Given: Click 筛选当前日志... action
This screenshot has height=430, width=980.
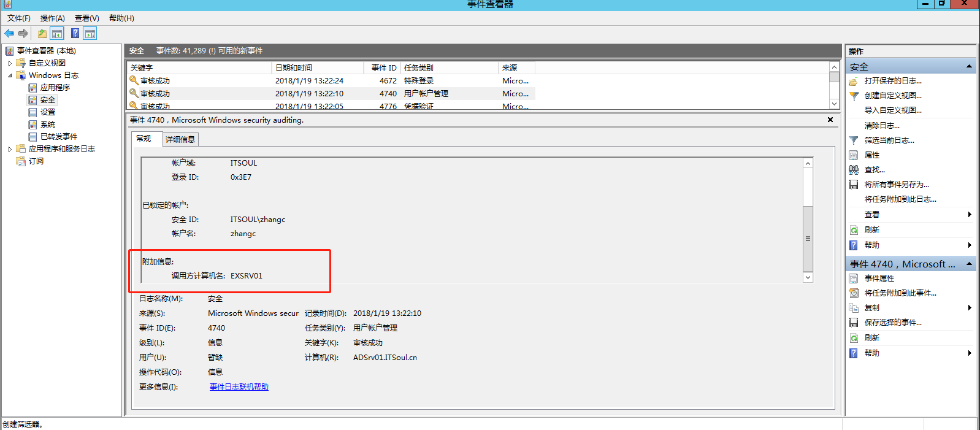Looking at the screenshot, I should pos(889,140).
